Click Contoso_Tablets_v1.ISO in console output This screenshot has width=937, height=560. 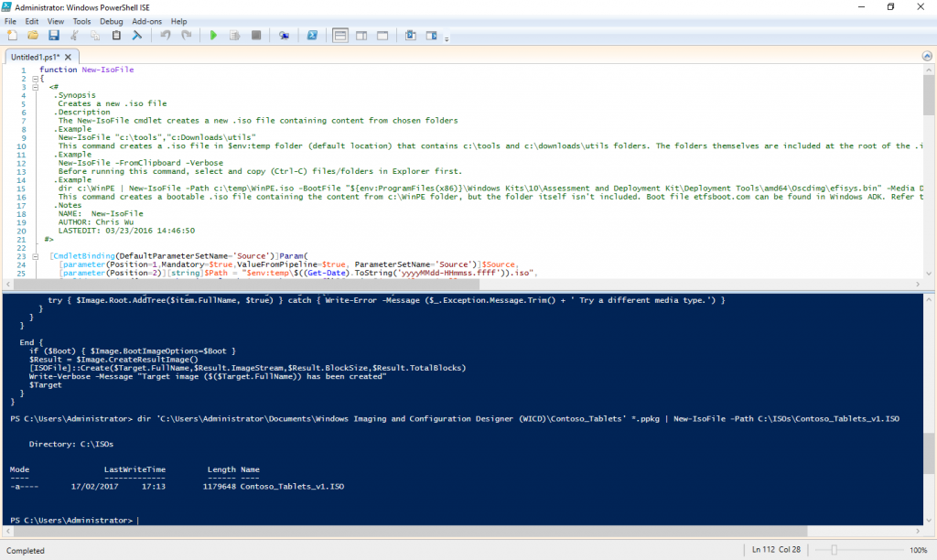pos(292,487)
